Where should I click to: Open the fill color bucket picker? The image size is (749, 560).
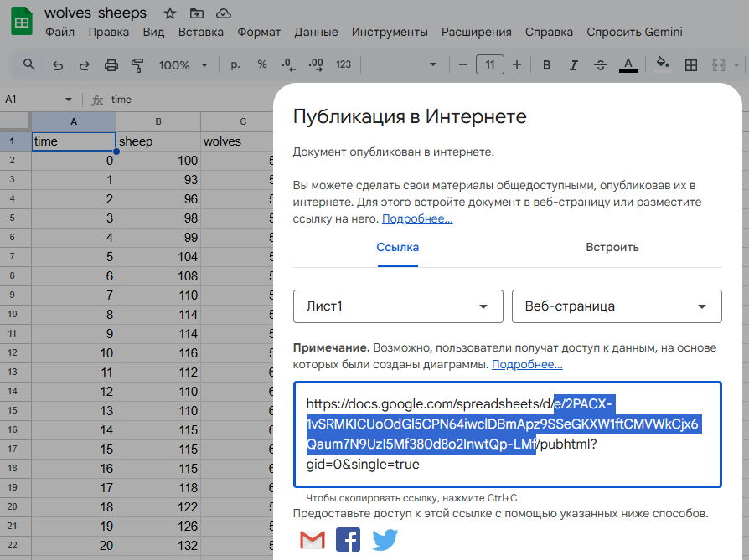(662, 64)
